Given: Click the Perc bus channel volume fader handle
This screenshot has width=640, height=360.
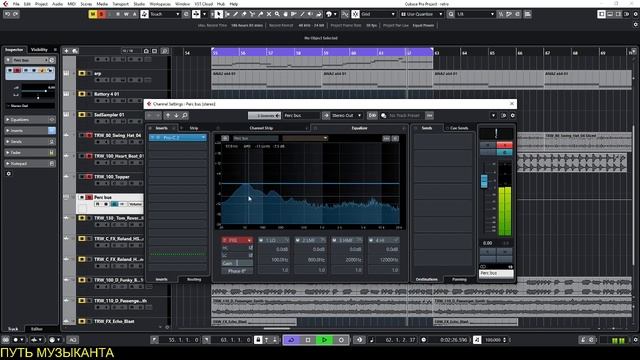Looking at the screenshot, I should tap(484, 181).
